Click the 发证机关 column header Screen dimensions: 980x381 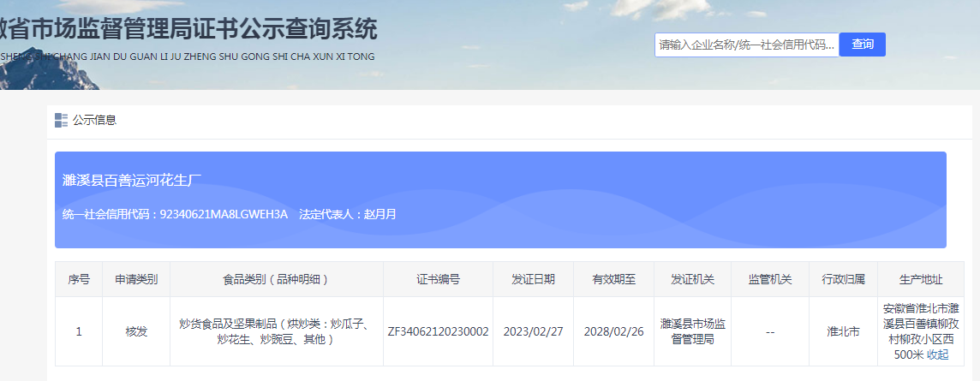(x=693, y=279)
